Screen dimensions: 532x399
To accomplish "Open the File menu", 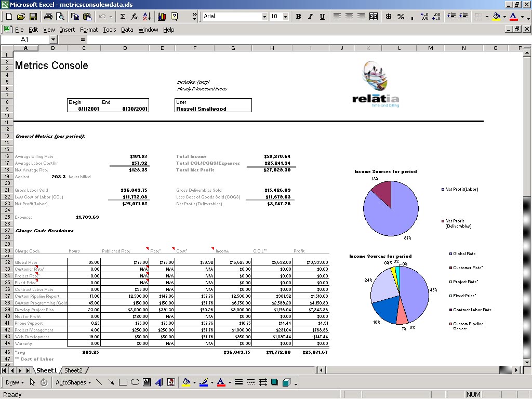I will point(19,30).
